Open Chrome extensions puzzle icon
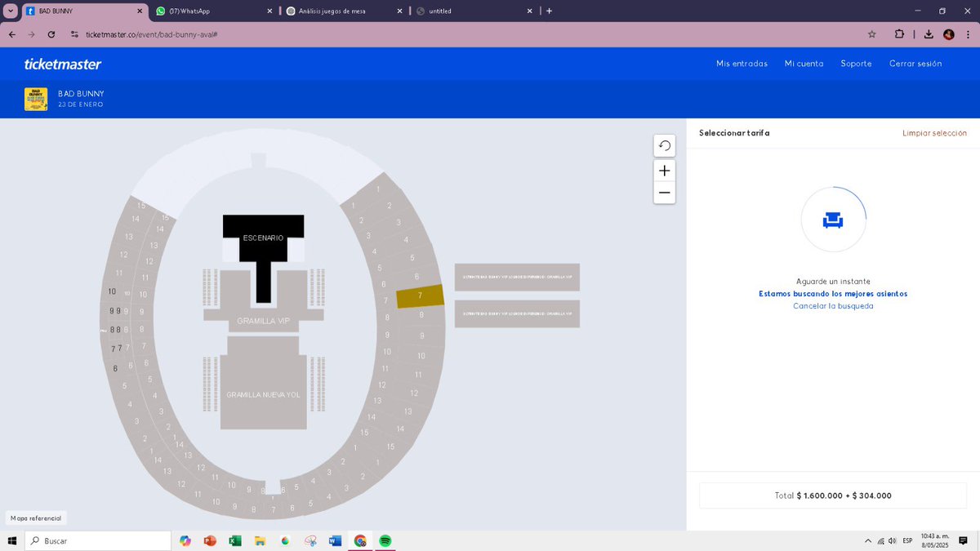The height and width of the screenshot is (551, 980). [x=899, y=34]
